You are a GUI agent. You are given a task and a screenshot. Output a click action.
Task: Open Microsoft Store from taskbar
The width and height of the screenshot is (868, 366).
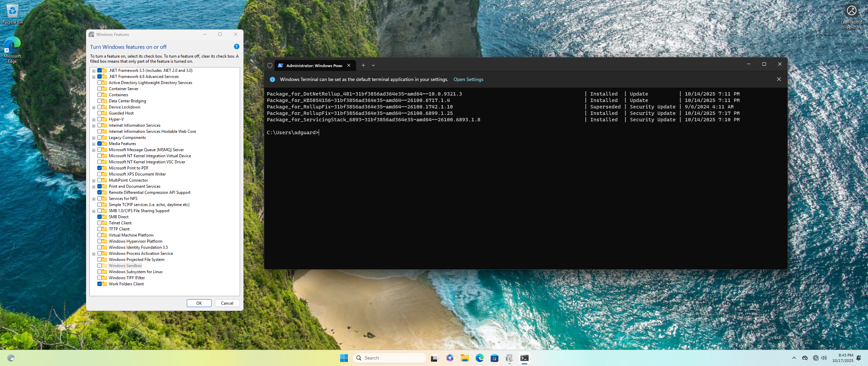tap(494, 358)
